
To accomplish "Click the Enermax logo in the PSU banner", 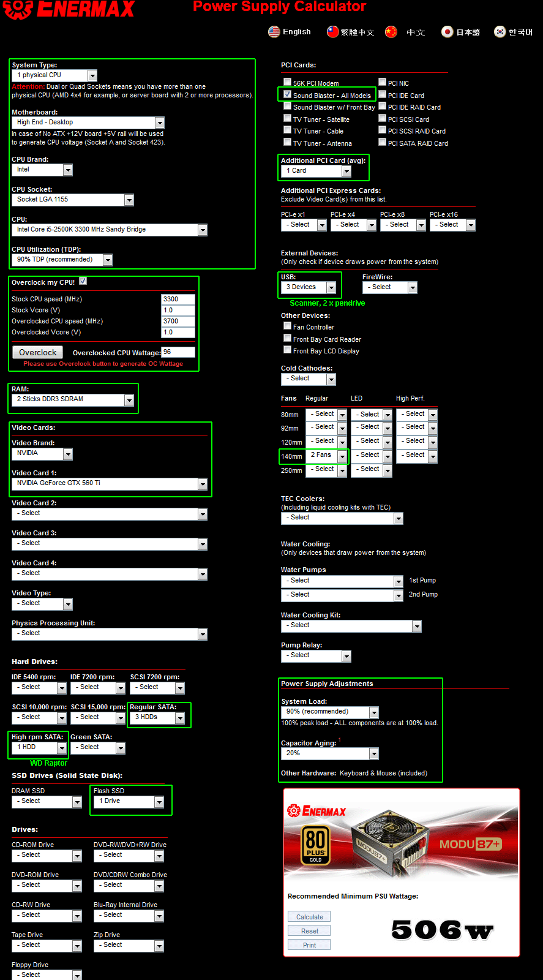I will tap(317, 811).
